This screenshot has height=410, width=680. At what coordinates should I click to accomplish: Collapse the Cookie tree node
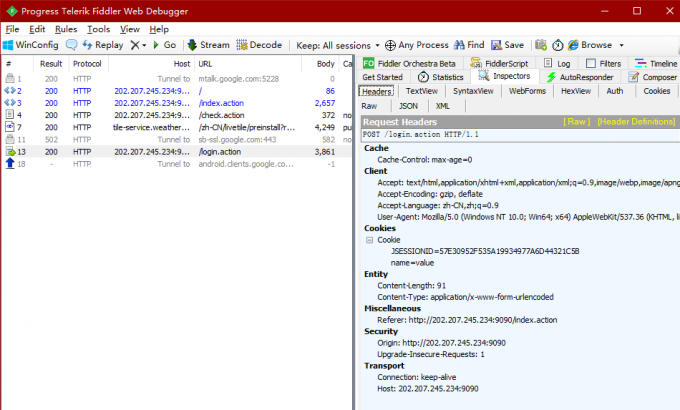tap(369, 240)
